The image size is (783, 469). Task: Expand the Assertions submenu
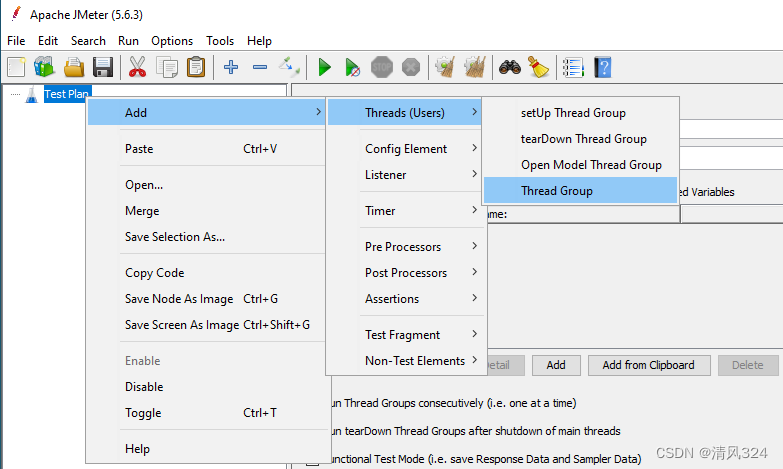[404, 299]
